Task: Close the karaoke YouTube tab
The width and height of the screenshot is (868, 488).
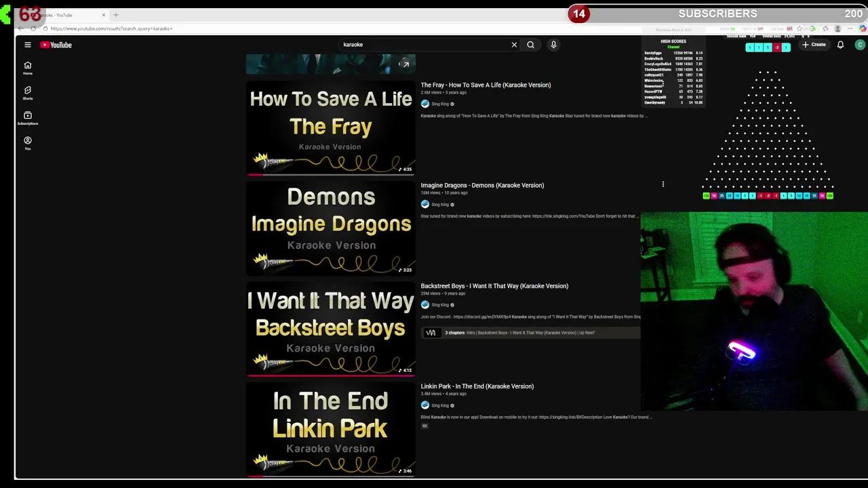Action: tap(104, 15)
